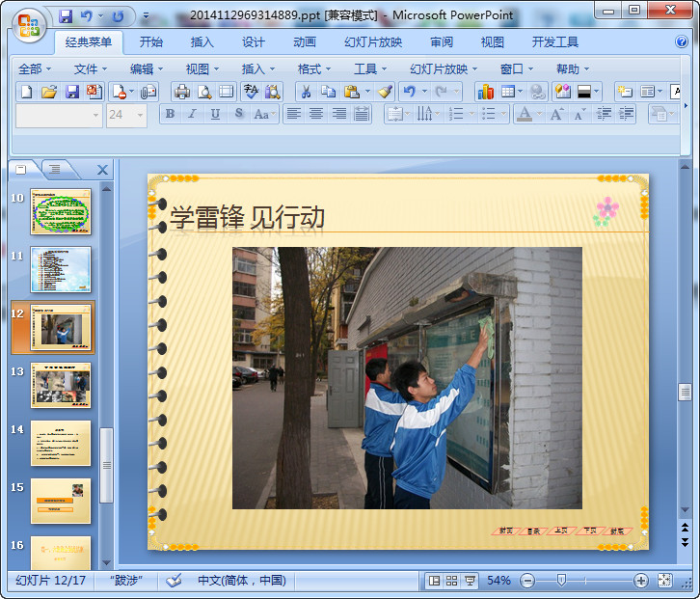
Task: Open the font name combo box
Action: (x=59, y=115)
